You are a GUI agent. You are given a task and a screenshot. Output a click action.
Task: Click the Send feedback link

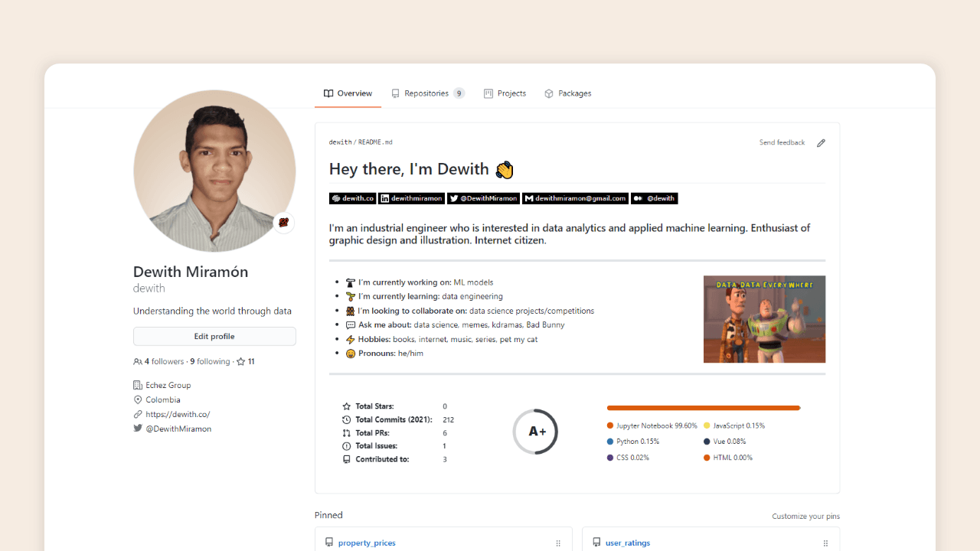(x=782, y=142)
